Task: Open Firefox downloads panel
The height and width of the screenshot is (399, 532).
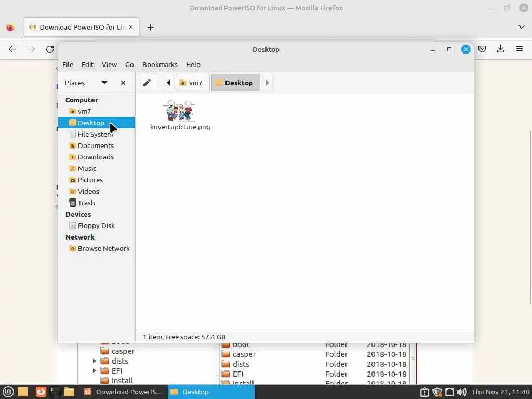Action: click(500, 49)
